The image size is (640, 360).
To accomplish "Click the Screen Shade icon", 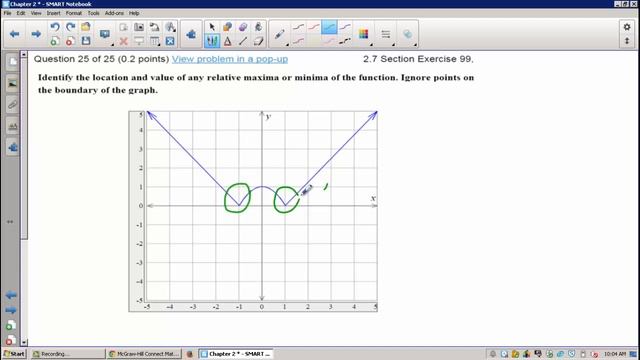I will [139, 41].
